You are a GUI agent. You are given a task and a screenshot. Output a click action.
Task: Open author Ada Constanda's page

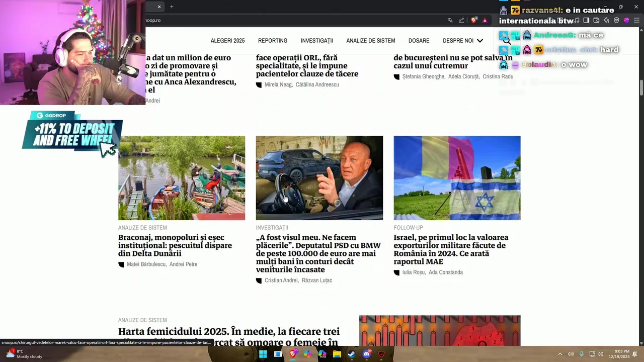pos(446,273)
